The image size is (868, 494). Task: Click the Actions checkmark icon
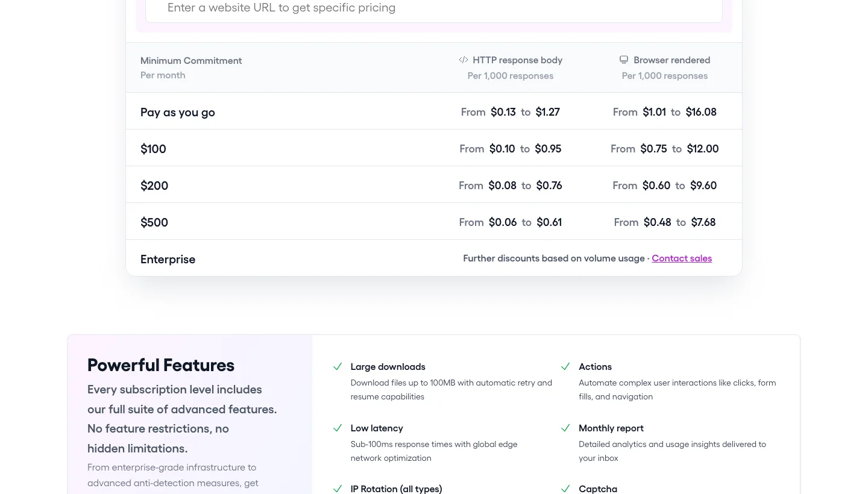[565, 366]
